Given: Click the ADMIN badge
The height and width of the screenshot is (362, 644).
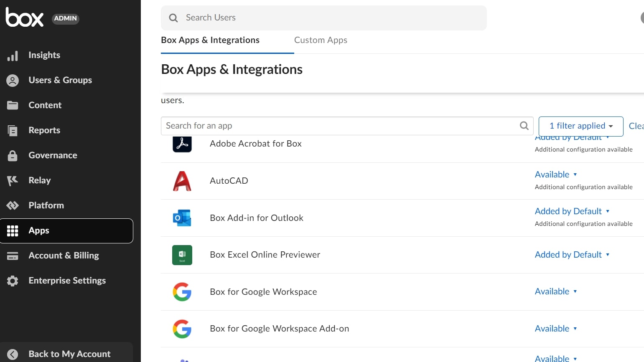Looking at the screenshot, I should pyautogui.click(x=66, y=18).
